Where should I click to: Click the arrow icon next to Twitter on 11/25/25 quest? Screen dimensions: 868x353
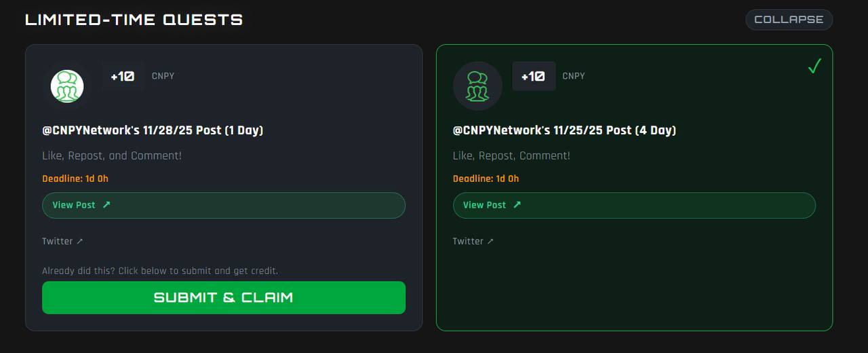tap(491, 241)
